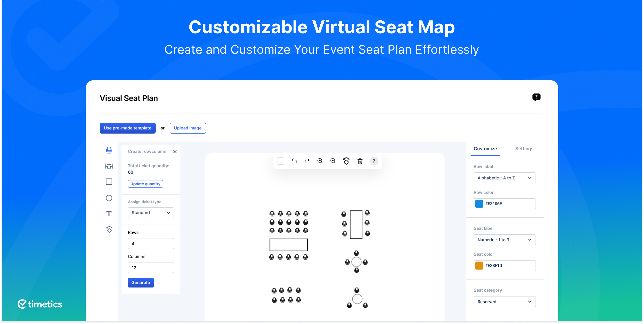Image resolution: width=644 pixels, height=324 pixels.
Task: Delete selected item with trash icon
Action: 360,161
